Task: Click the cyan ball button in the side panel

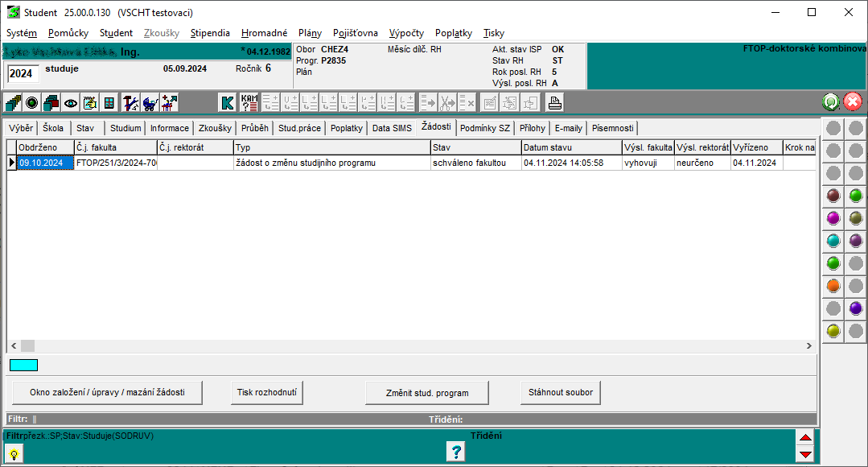Action: coord(833,240)
